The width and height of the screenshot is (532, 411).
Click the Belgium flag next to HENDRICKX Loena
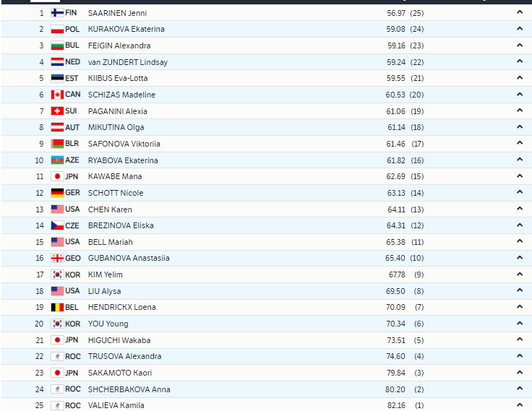tap(58, 307)
